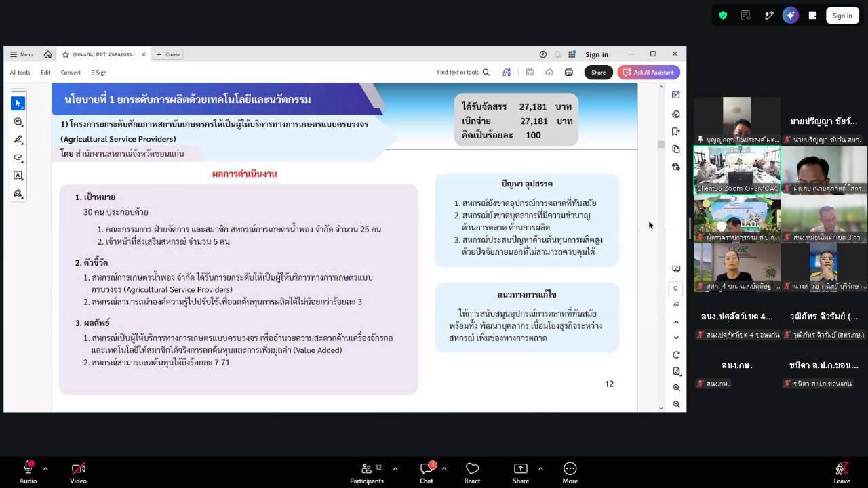Open All tools menu
Viewport: 868px width, 488px height.
point(20,73)
